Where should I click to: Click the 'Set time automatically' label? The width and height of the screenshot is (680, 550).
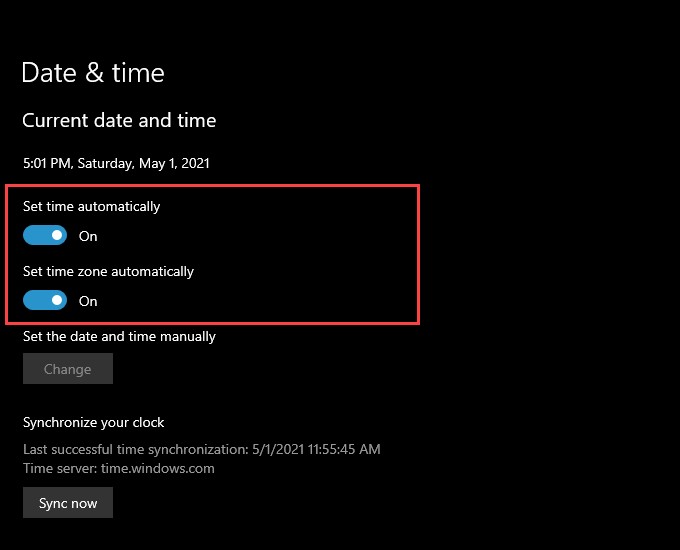pos(92,206)
